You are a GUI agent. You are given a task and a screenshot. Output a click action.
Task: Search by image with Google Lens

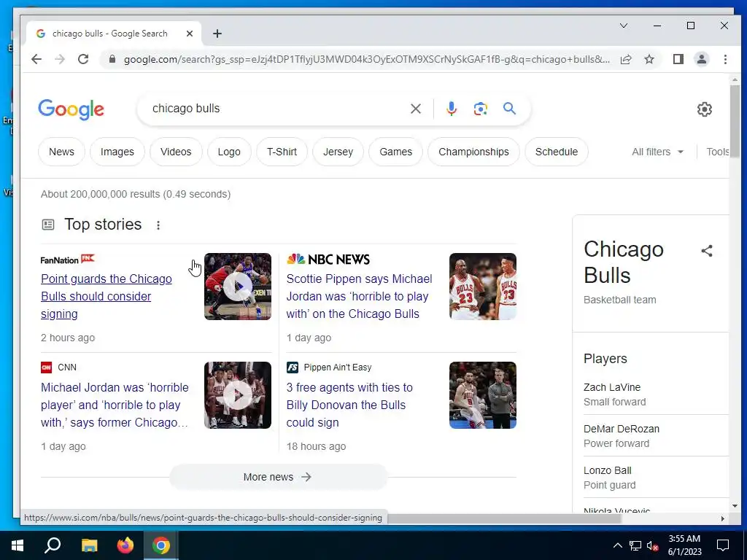click(480, 109)
